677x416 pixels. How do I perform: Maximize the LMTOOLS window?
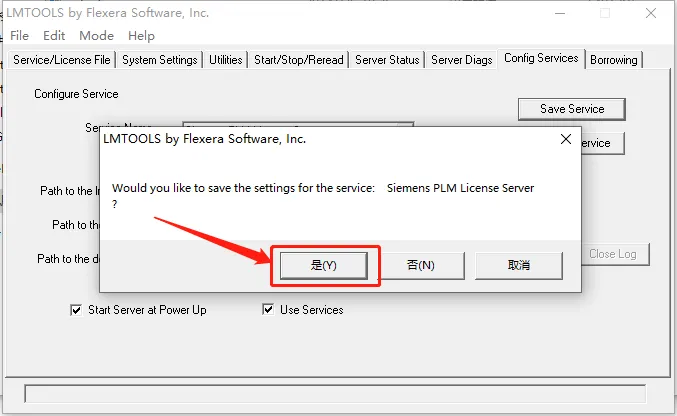coord(605,13)
